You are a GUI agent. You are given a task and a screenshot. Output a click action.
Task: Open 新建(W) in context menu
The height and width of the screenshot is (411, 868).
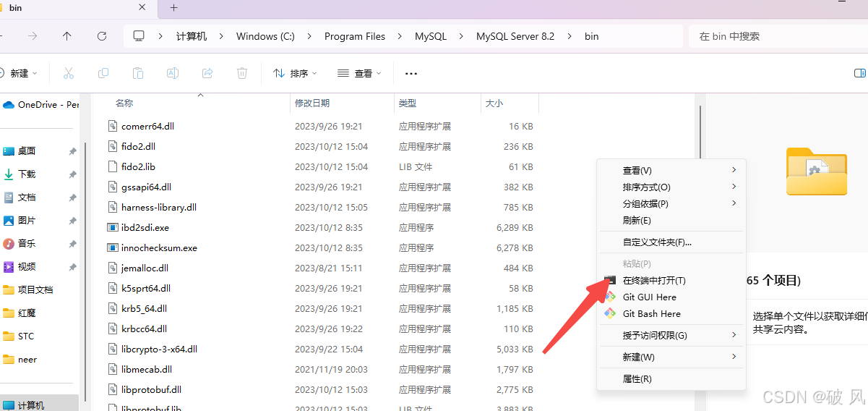pos(672,357)
